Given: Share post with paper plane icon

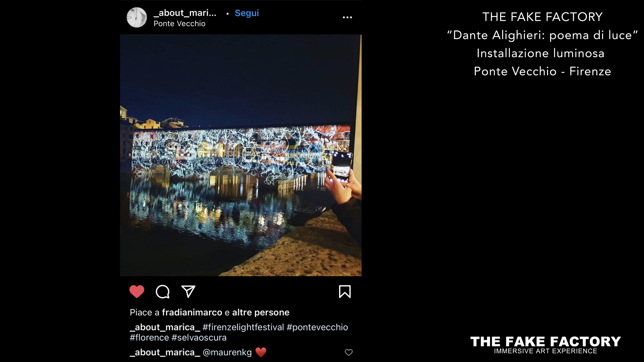Looking at the screenshot, I should pos(188,292).
